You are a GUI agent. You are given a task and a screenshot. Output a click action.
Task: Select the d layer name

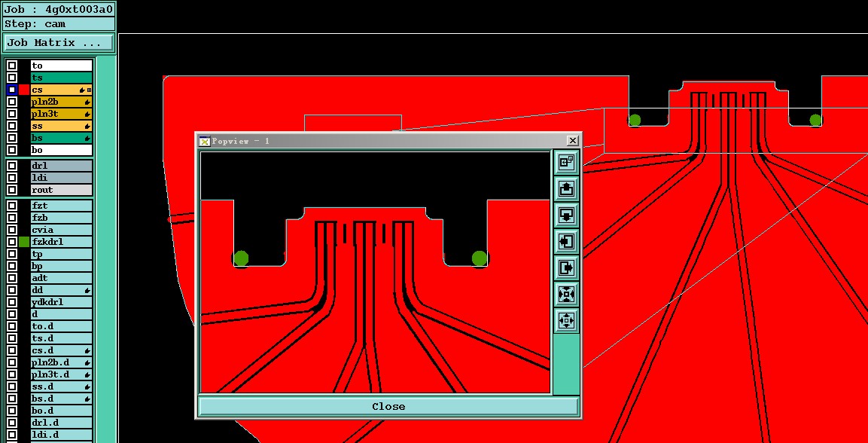tap(62, 314)
